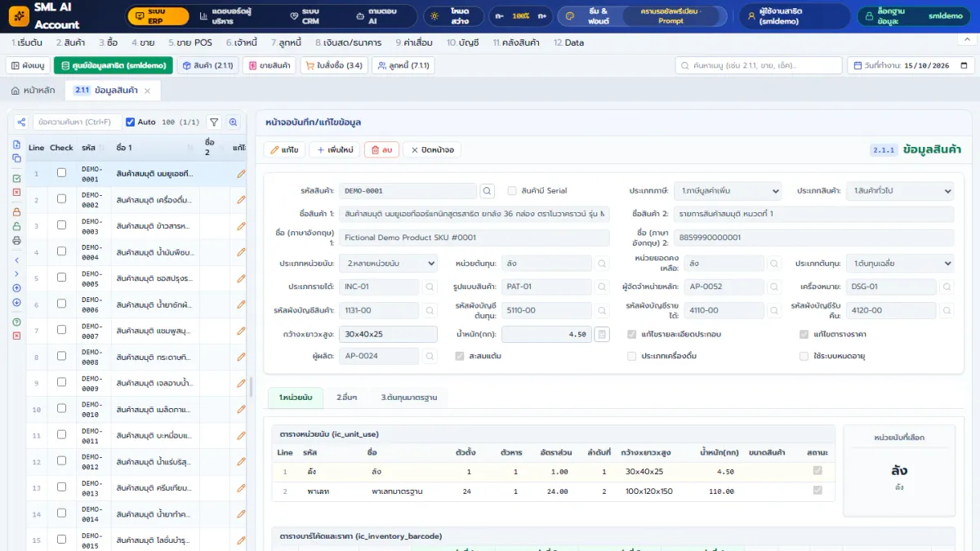The height and width of the screenshot is (551, 980).
Task: Click lookup icon beside PAT-01 field
Action: pos(602,287)
